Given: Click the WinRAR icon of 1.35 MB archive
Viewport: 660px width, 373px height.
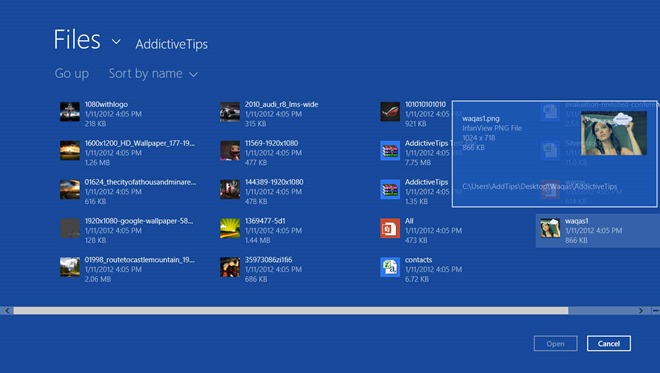Looking at the screenshot, I should pos(390,189).
